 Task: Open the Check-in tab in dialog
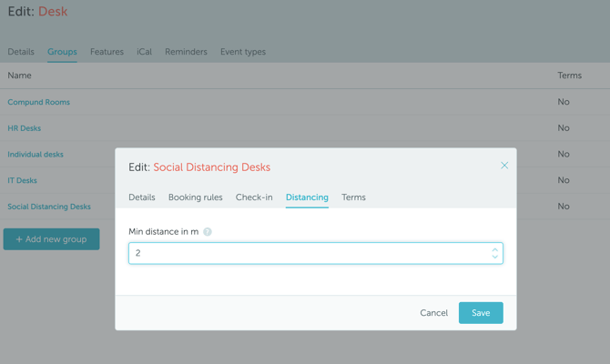click(254, 197)
